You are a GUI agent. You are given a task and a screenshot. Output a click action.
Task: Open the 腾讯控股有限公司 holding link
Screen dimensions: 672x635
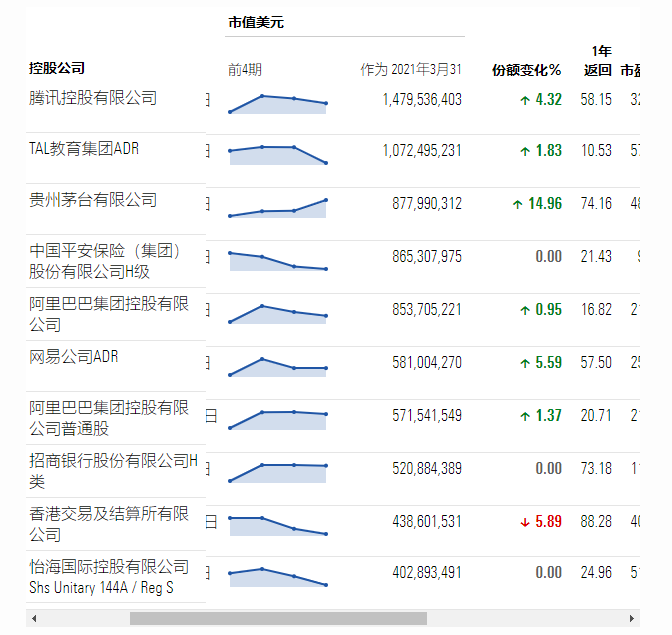(x=93, y=98)
